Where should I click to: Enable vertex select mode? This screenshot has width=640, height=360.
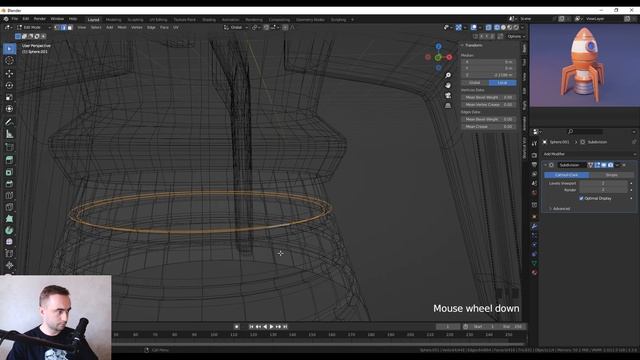pos(57,27)
